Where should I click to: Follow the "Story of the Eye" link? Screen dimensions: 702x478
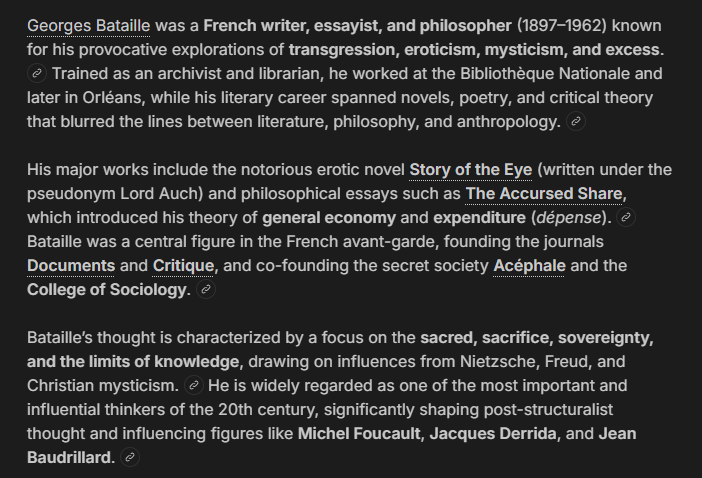pos(471,170)
